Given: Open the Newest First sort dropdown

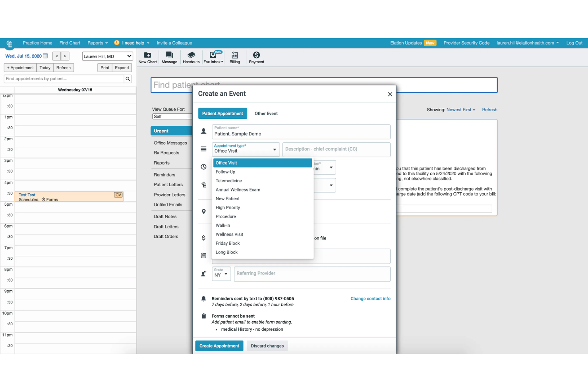Looking at the screenshot, I should pos(461,110).
